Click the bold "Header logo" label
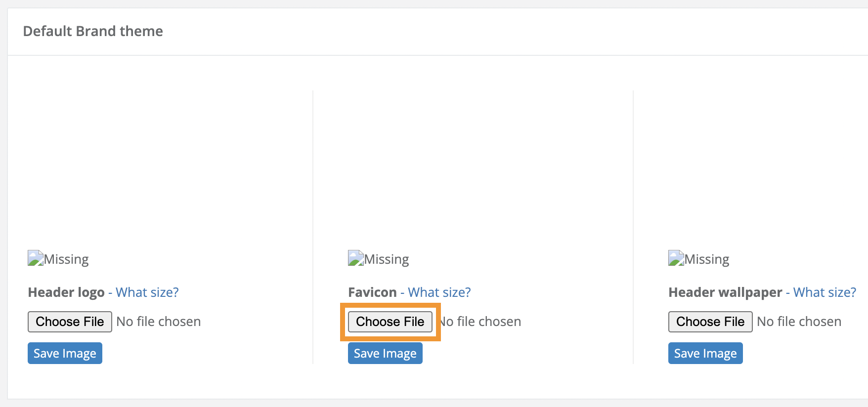 (66, 292)
